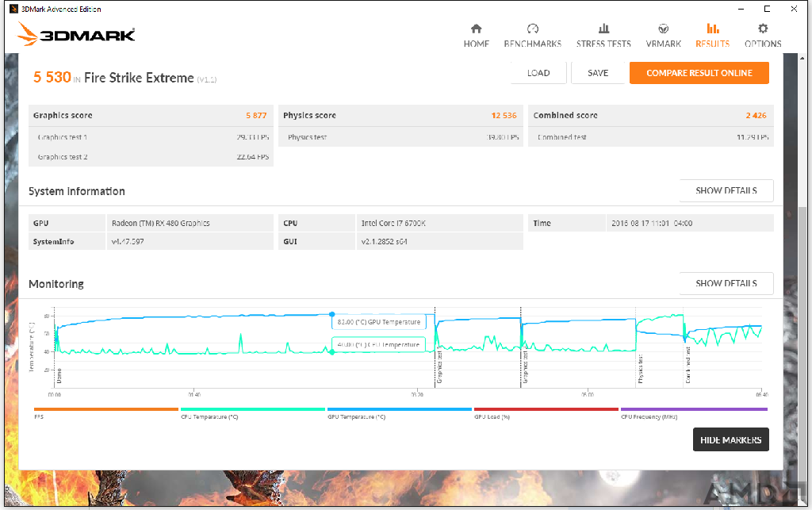Click the Time value next to the Time label

[652, 223]
